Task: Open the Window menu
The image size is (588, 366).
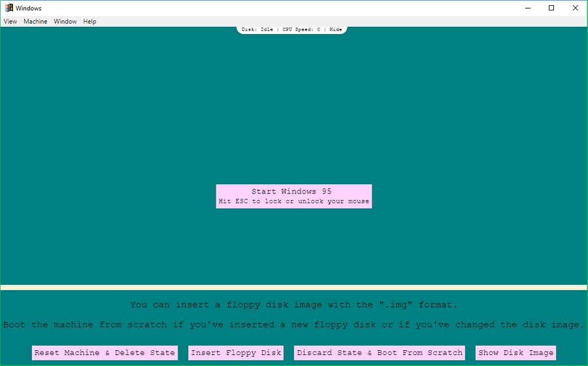Action: [65, 22]
